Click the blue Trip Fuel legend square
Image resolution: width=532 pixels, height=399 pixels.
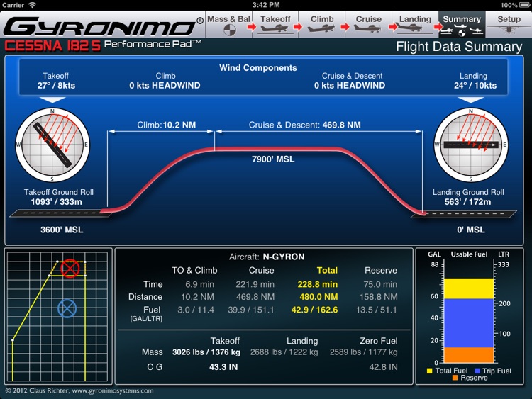tap(477, 371)
